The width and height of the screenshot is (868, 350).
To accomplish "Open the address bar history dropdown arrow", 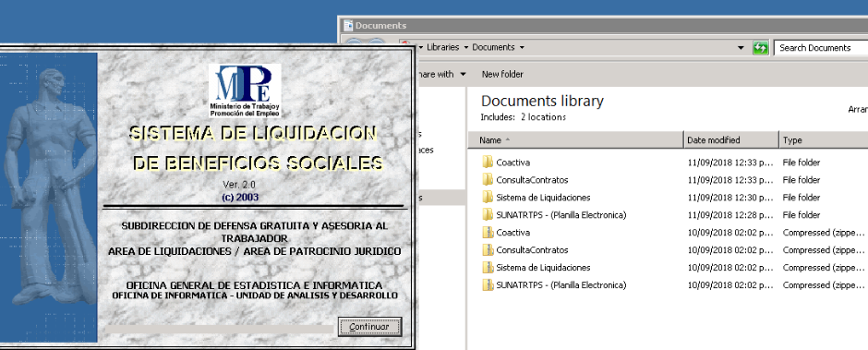I will (741, 48).
